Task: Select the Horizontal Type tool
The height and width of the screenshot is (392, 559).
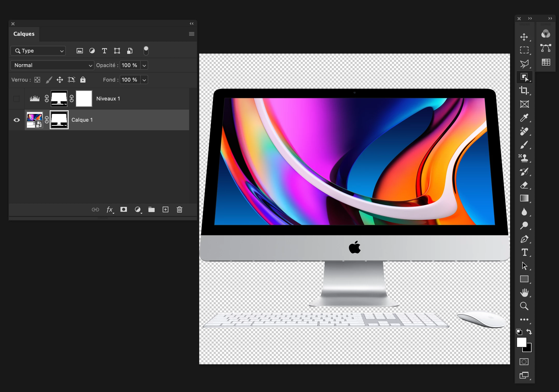Action: coord(524,252)
